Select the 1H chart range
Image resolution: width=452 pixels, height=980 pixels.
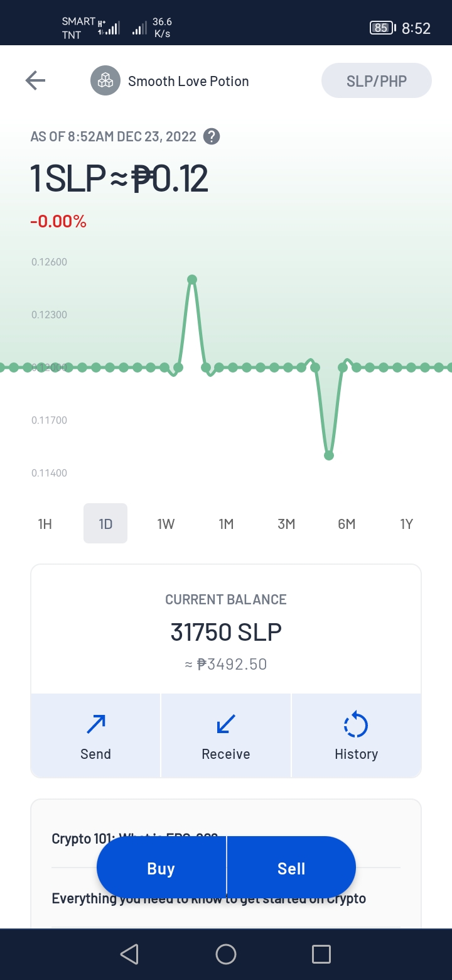pos(45,523)
